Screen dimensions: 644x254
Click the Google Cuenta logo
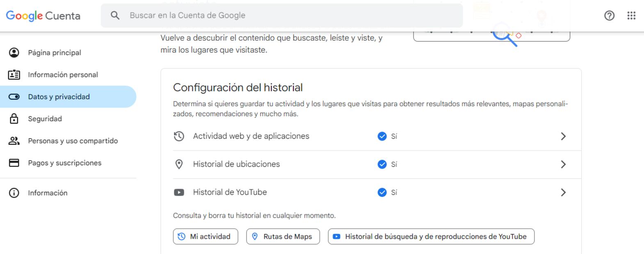pyautogui.click(x=43, y=16)
